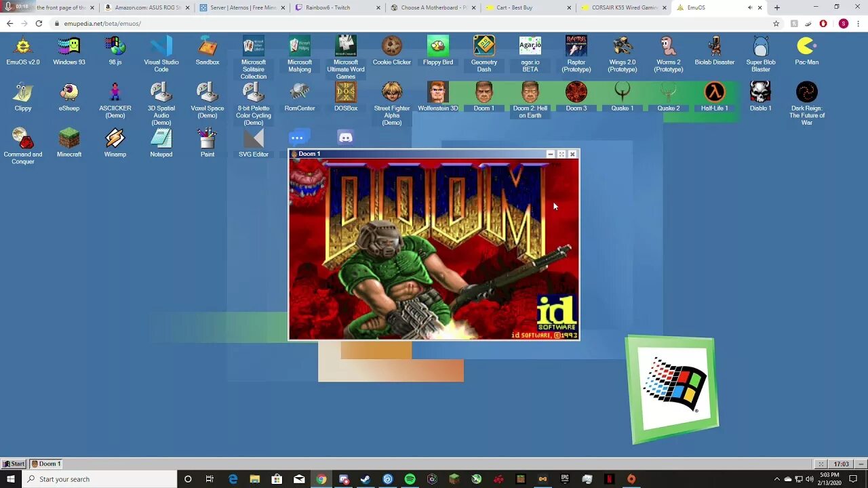Open Street Fighter Alpha (Demo) icon
868x488 pixels.
pyautogui.click(x=392, y=104)
